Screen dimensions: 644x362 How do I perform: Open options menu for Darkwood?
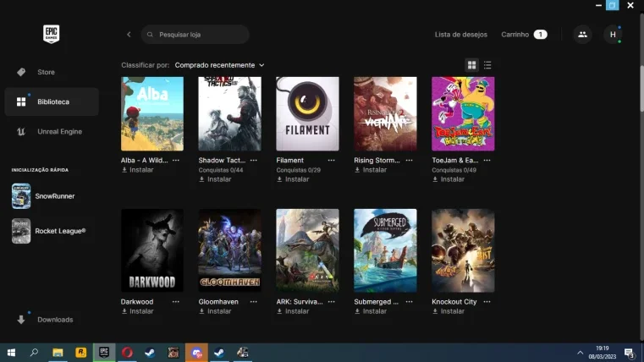[x=176, y=302]
